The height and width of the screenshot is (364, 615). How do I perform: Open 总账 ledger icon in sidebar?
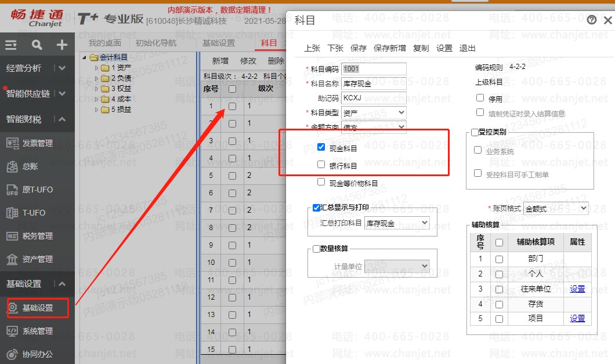(x=12, y=166)
